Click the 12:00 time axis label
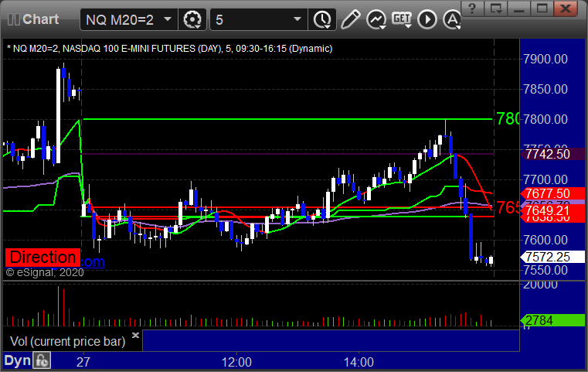The width and height of the screenshot is (588, 372). (x=236, y=362)
